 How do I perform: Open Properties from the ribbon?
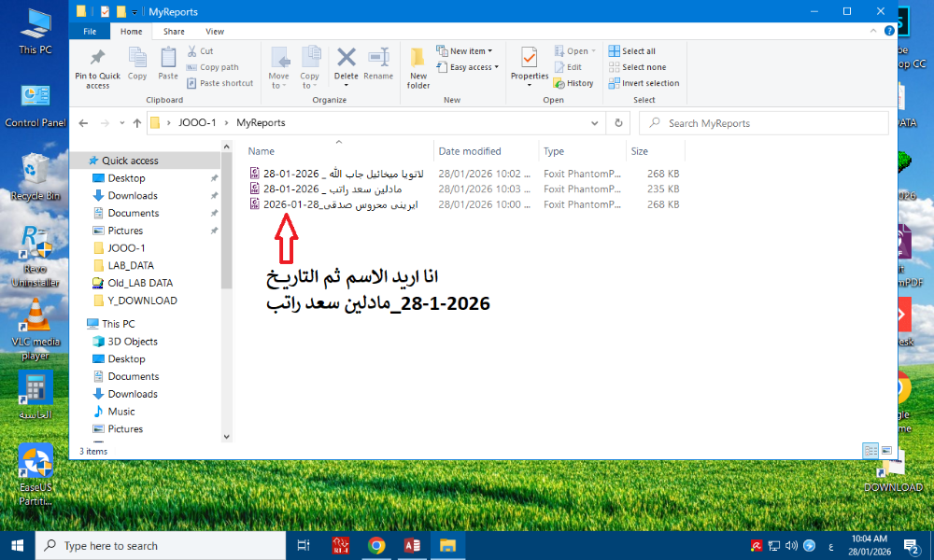529,63
